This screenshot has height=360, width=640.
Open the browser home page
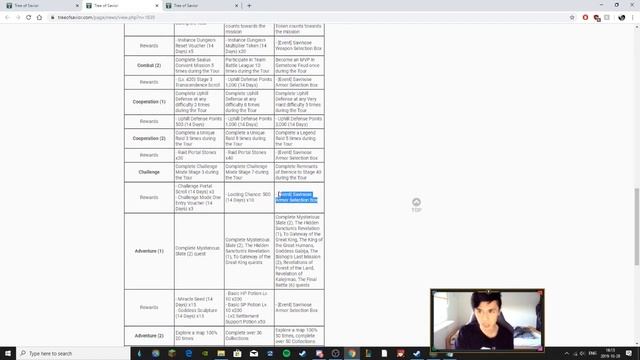(39, 18)
